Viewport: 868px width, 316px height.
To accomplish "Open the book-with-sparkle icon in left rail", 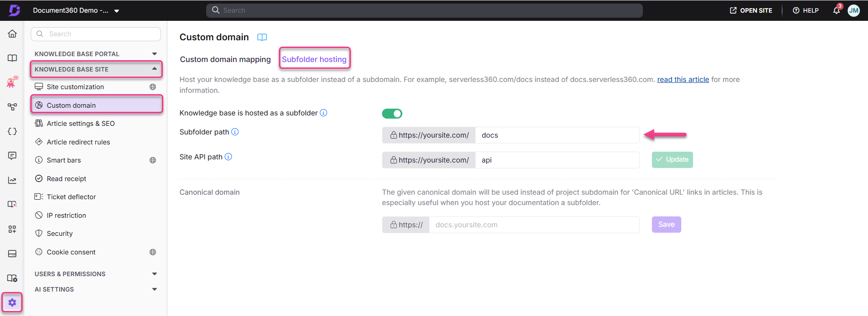I will [x=12, y=205].
